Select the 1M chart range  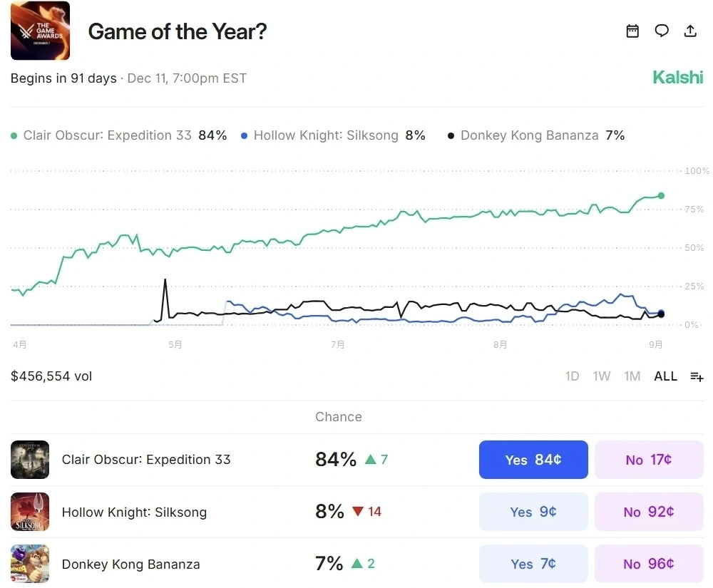[632, 376]
